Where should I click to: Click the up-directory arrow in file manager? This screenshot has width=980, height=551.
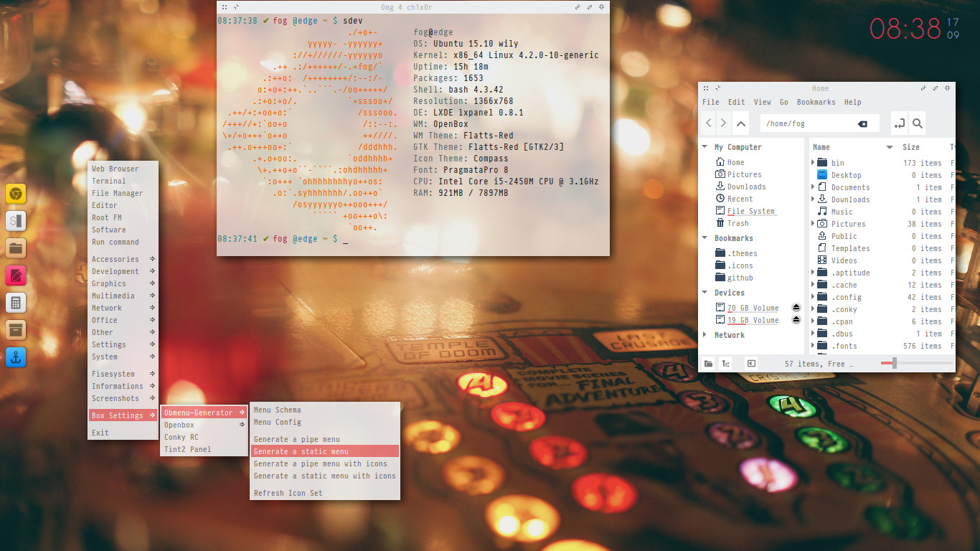[x=741, y=123]
